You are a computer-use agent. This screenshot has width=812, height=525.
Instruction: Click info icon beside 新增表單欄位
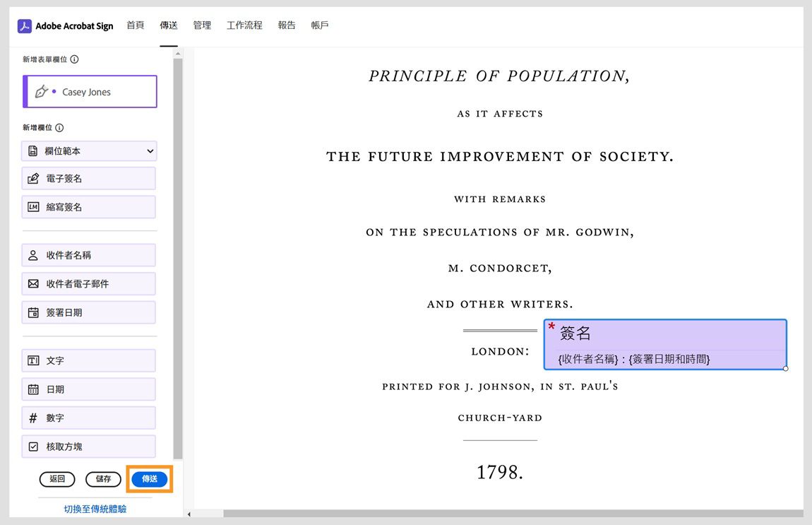75,59
